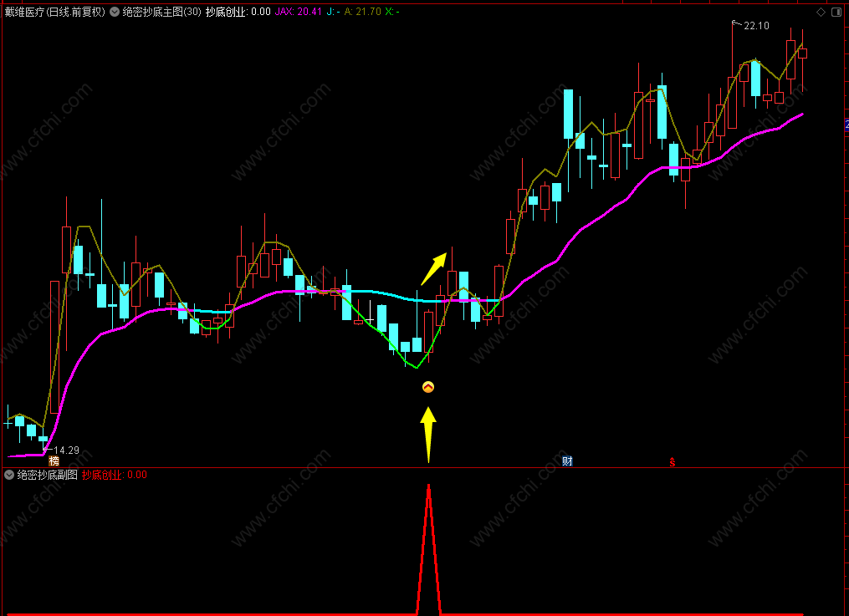Click the main chart 抄底创业: 0.00 label
The height and width of the screenshot is (616, 849).
(x=238, y=12)
